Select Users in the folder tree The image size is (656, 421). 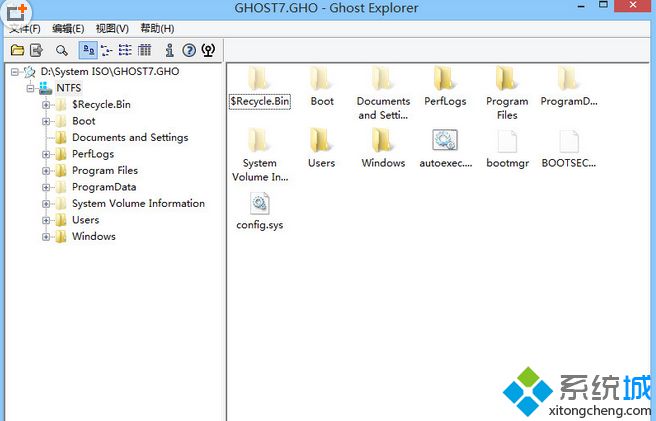pyautogui.click(x=86, y=220)
